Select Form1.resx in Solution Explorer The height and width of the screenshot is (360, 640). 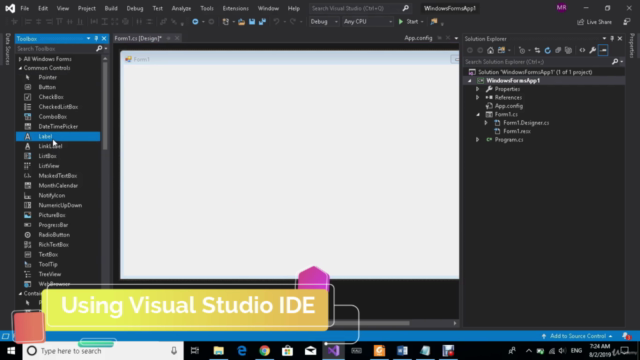coord(517,131)
